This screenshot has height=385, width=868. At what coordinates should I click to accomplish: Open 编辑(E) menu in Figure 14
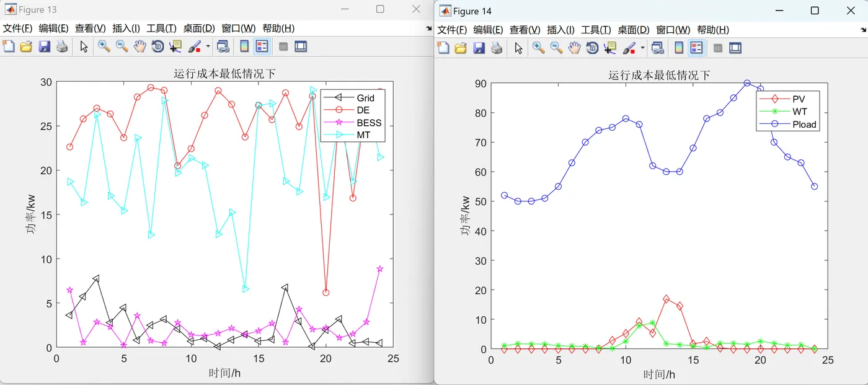tap(489, 30)
